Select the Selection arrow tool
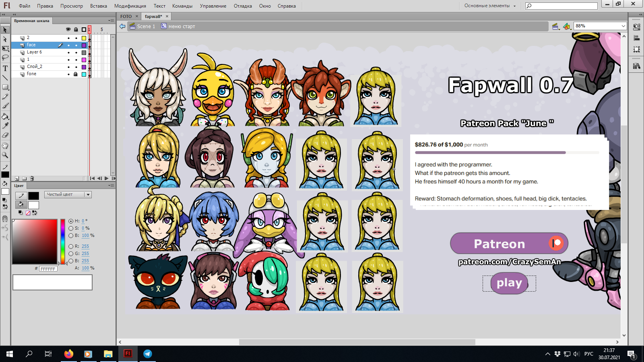 coord(5,30)
